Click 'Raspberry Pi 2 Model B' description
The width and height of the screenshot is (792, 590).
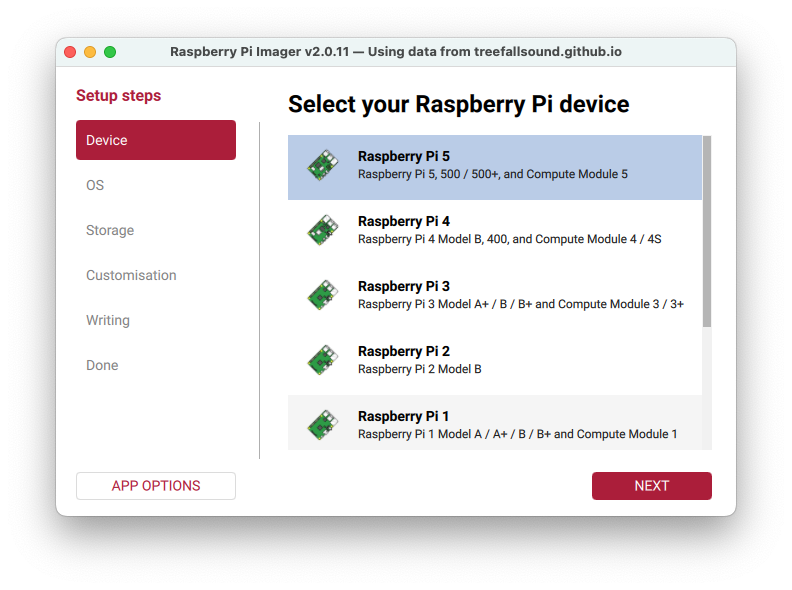tap(420, 369)
